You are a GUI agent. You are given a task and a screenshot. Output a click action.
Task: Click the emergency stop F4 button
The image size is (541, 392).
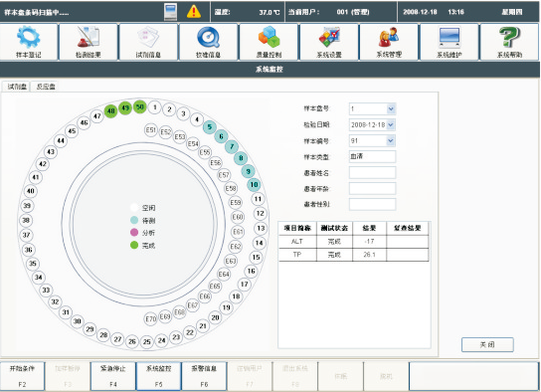pos(113,376)
